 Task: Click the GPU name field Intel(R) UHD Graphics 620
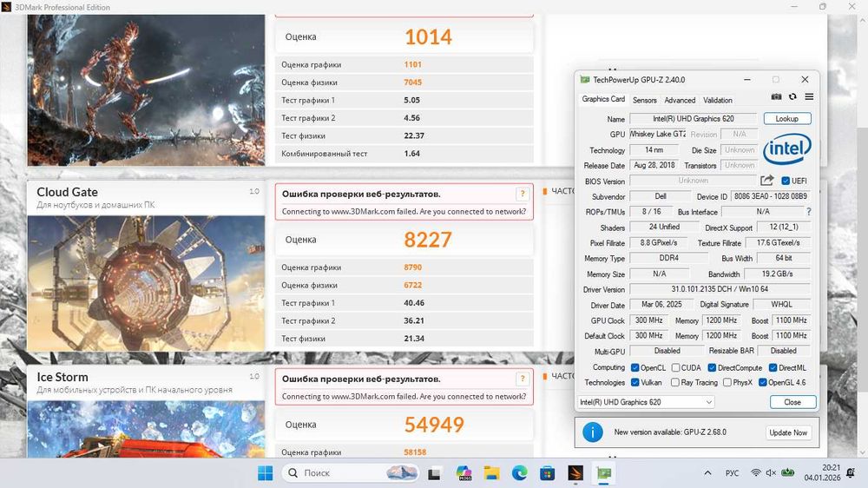[693, 119]
